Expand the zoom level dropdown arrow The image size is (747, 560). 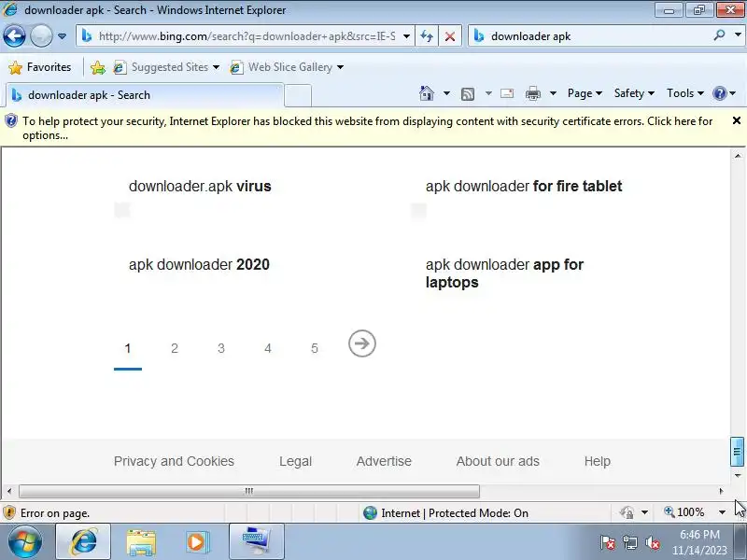(x=722, y=512)
